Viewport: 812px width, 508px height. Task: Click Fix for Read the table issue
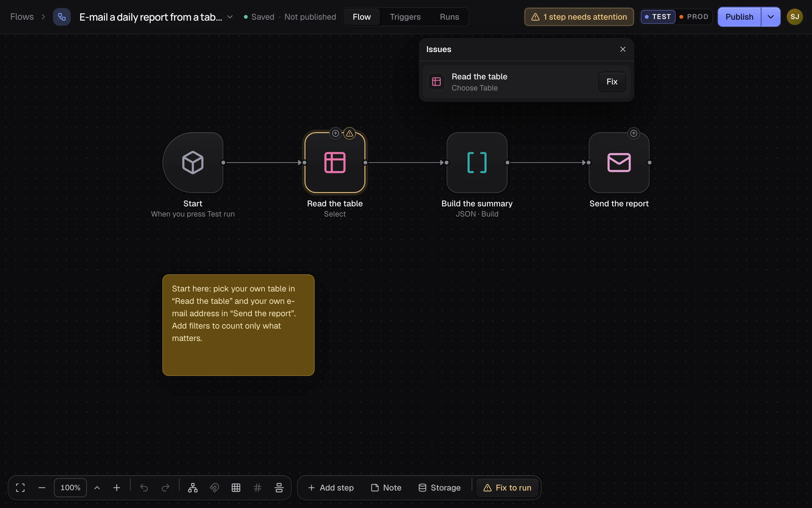point(612,82)
